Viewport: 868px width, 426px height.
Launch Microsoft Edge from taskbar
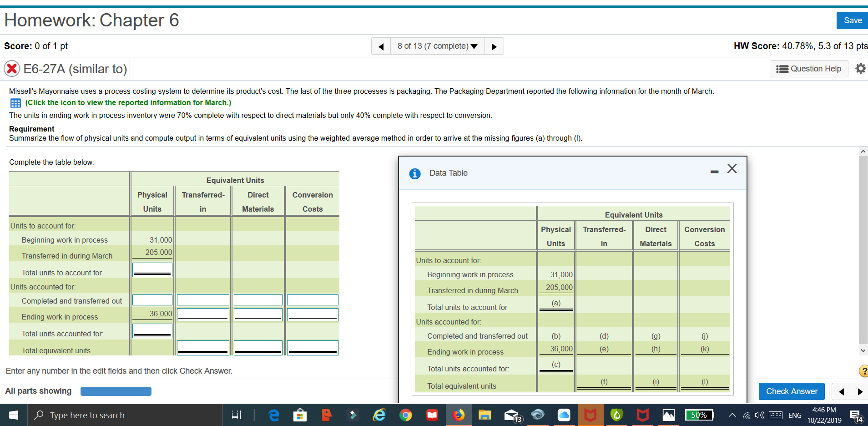click(274, 415)
